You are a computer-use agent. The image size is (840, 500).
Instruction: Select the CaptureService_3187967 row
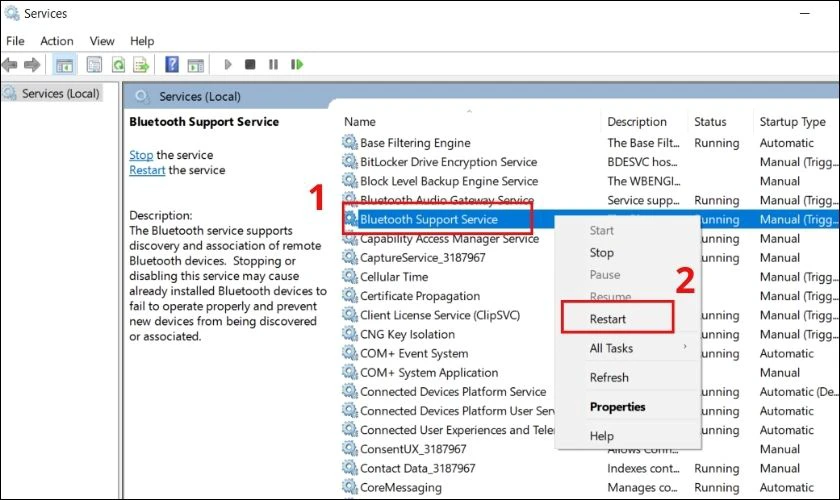[589, 258]
